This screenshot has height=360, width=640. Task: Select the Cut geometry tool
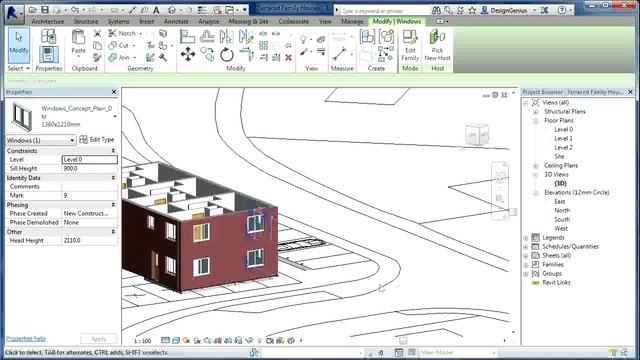pos(119,45)
